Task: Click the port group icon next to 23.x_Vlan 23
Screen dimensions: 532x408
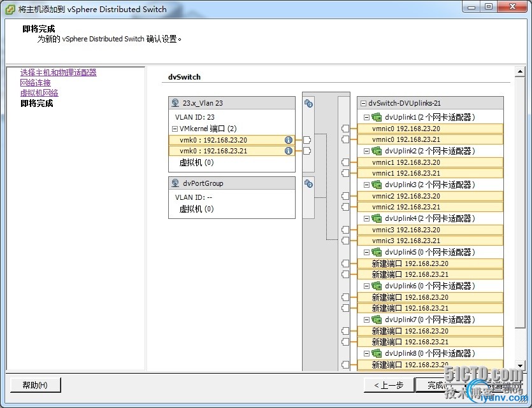Action: [308, 103]
